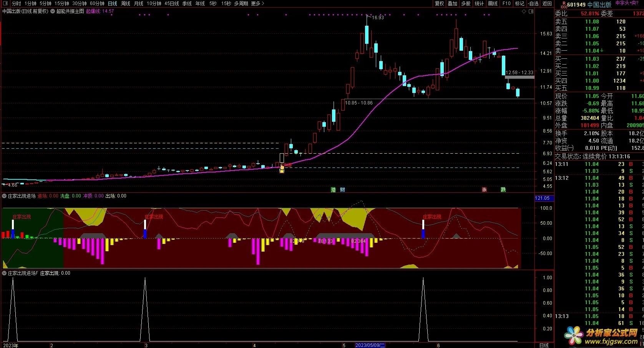Click the 13:13 trade tick row
The width and height of the screenshot is (644, 348).
pos(599,316)
